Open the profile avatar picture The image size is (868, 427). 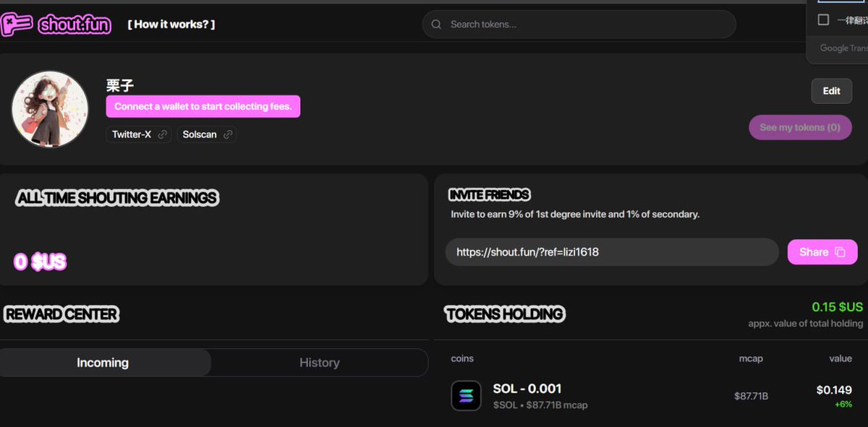[x=49, y=109]
